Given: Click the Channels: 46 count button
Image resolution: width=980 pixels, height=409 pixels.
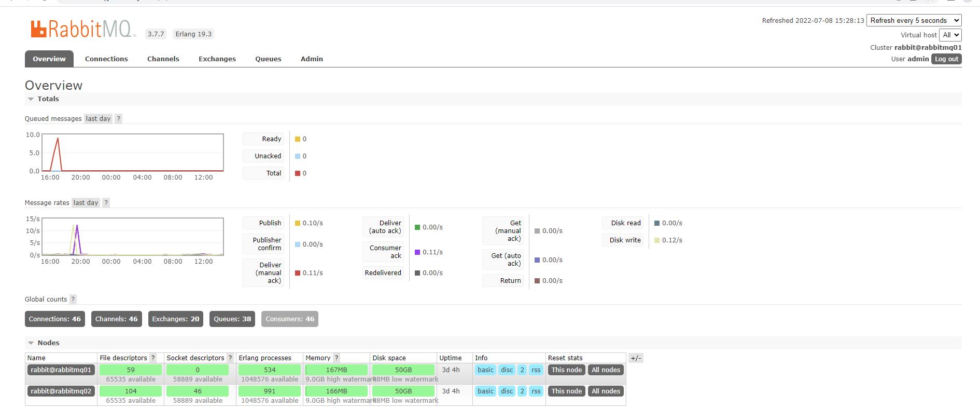Looking at the screenshot, I should tap(117, 319).
